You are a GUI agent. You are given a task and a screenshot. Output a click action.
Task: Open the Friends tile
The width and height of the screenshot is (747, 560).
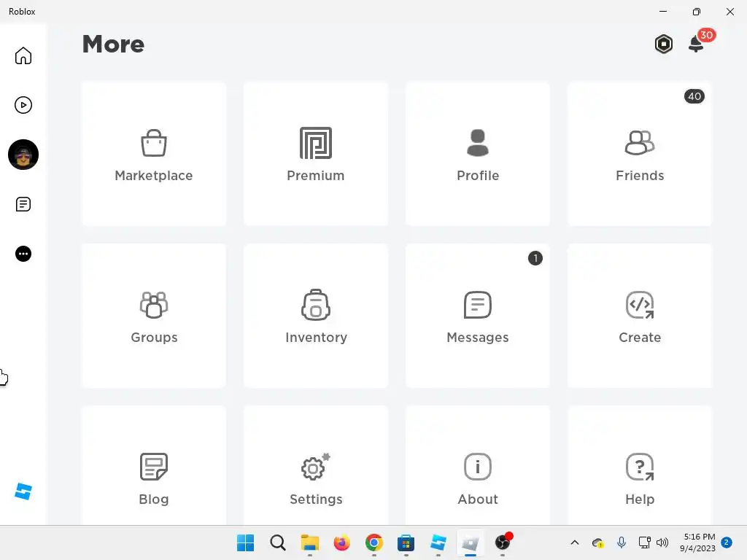(x=640, y=154)
